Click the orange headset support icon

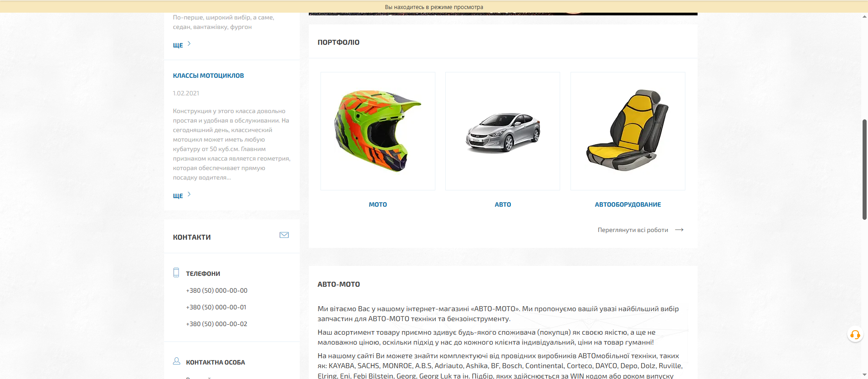pyautogui.click(x=855, y=335)
